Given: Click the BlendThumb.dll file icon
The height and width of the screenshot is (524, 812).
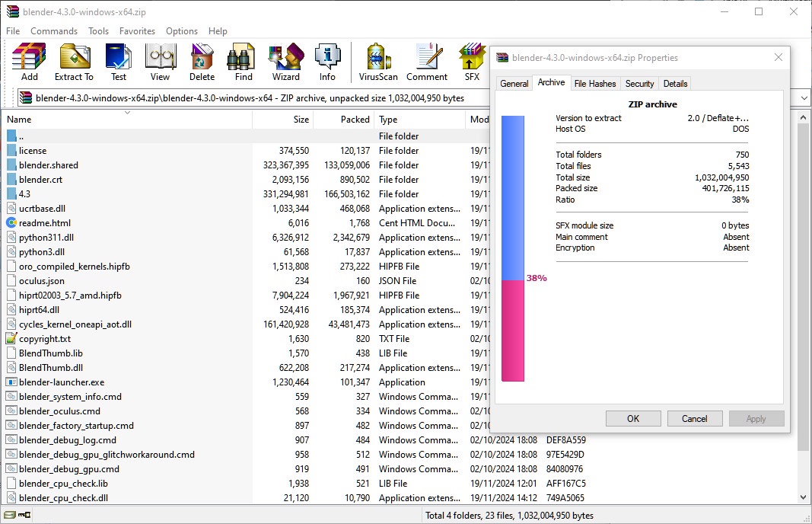Looking at the screenshot, I should coord(11,367).
